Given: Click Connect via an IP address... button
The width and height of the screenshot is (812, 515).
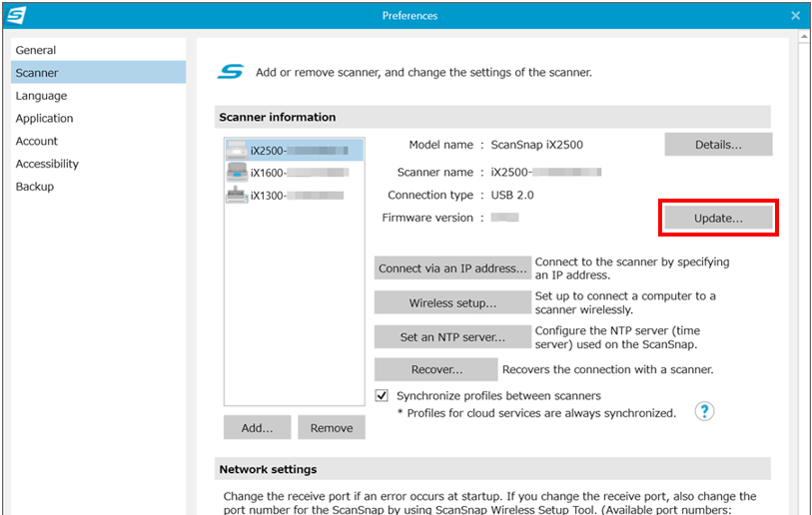Looking at the screenshot, I should [452, 268].
